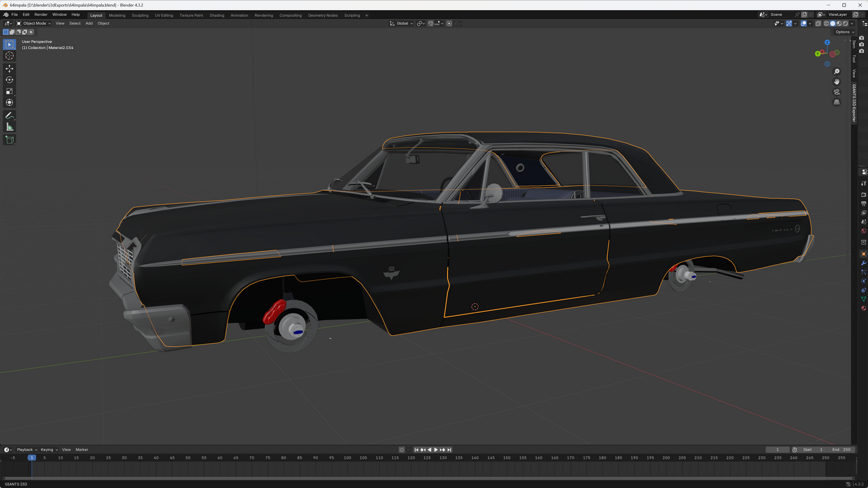Expand the Options dropdown

[x=844, y=32]
